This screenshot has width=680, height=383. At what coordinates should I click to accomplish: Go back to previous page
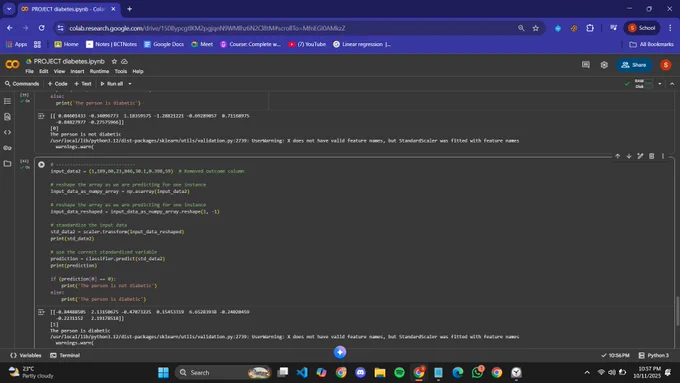(10, 28)
